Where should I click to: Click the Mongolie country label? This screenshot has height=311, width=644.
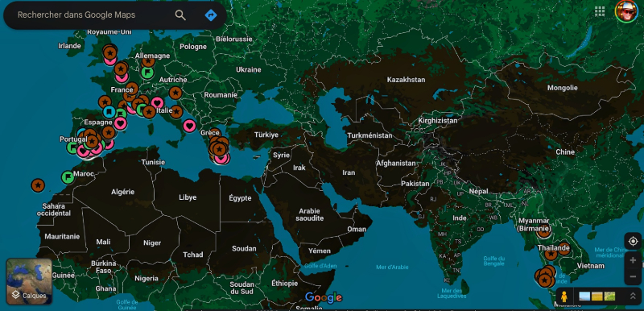click(562, 88)
